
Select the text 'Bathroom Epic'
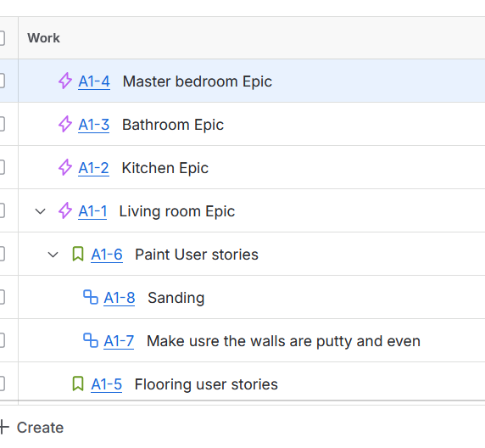click(x=173, y=125)
